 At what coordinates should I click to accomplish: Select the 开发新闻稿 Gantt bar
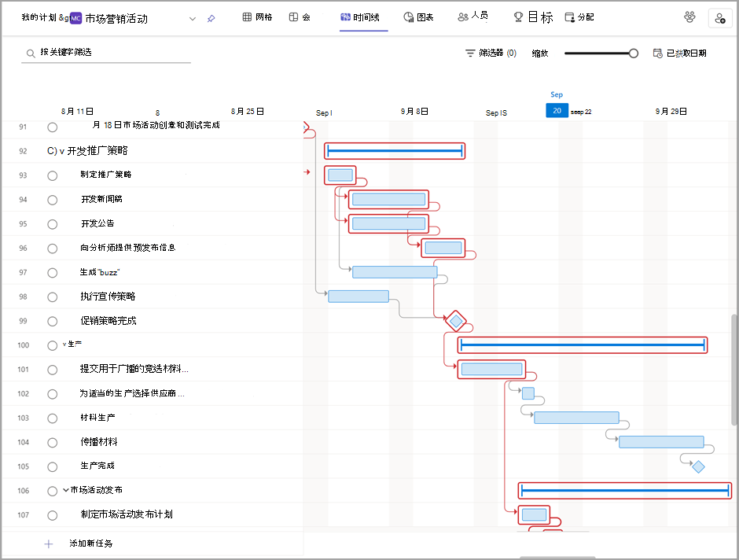click(389, 200)
